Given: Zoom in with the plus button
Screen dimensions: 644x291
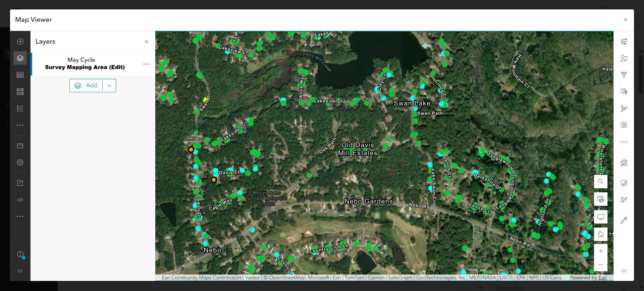Looking at the screenshot, I should click(x=601, y=251).
